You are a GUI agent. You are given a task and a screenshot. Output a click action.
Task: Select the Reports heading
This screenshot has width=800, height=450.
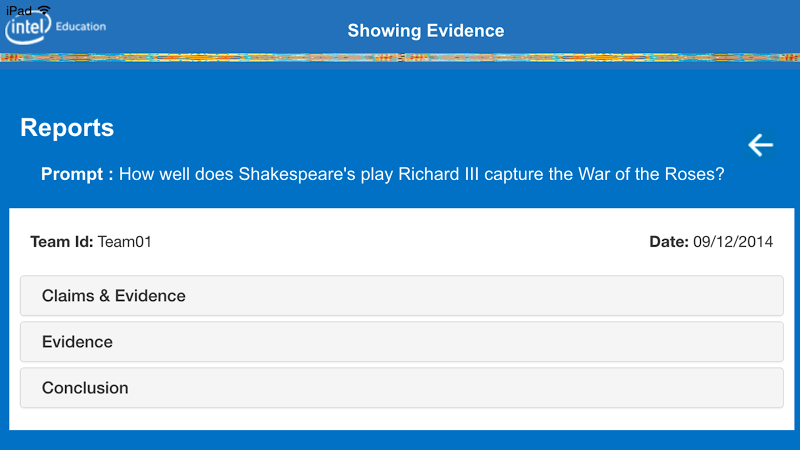[x=67, y=128]
